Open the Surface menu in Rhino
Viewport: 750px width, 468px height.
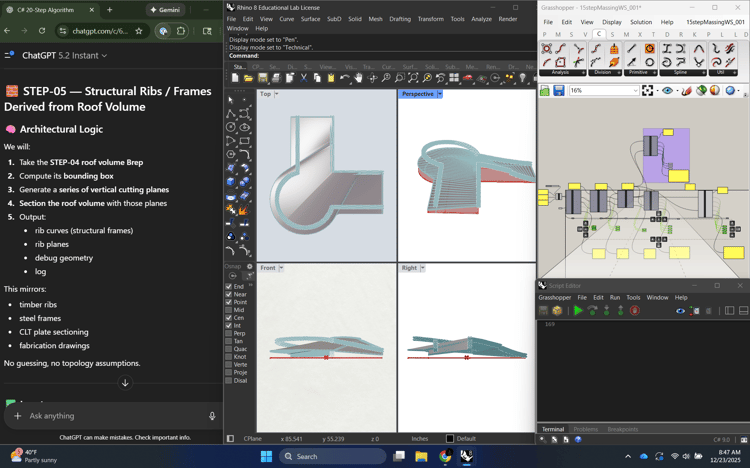point(311,19)
